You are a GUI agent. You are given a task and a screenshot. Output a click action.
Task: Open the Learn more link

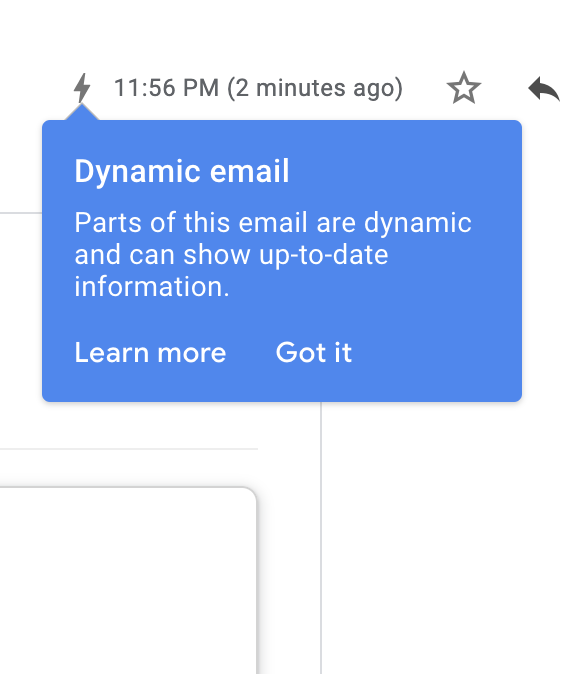pos(150,352)
